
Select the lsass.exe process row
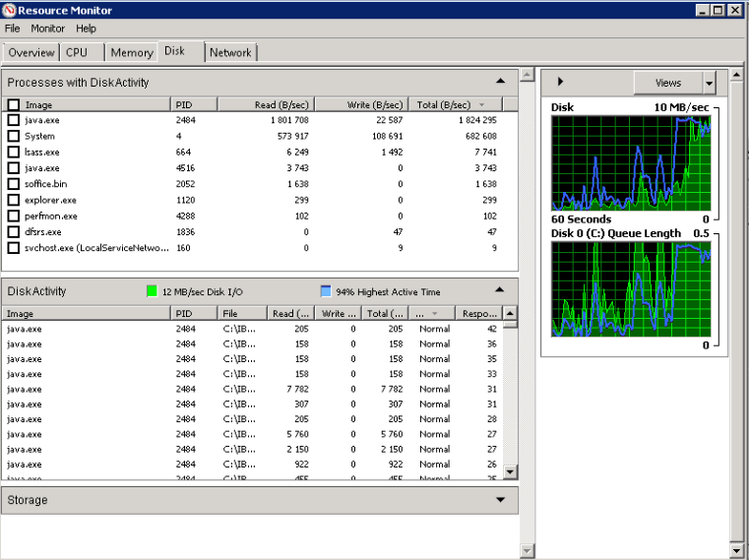pyautogui.click(x=41, y=153)
